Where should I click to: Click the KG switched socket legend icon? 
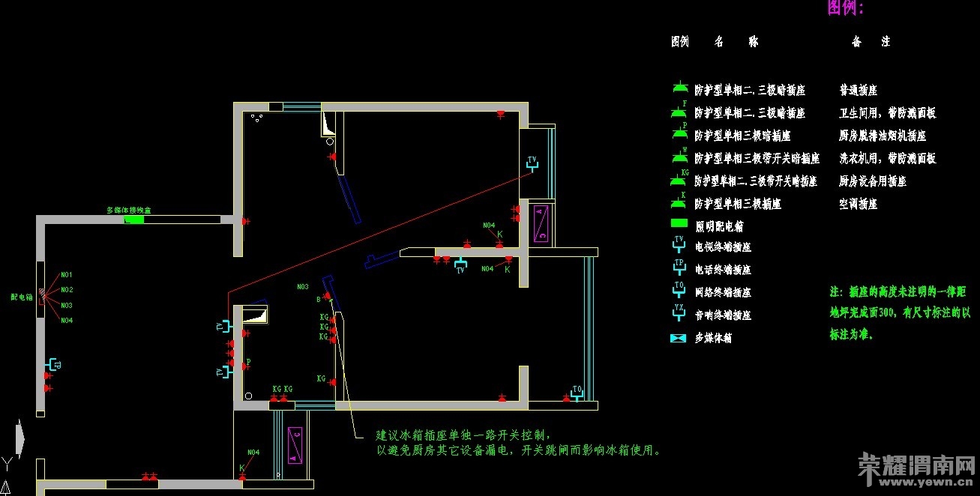tap(679, 180)
